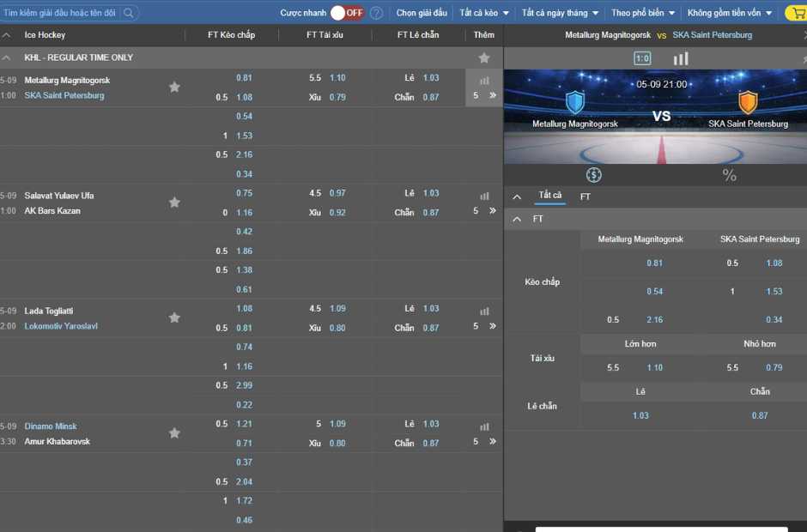
Task: Open the yellow betting cart icon
Action: (798, 13)
